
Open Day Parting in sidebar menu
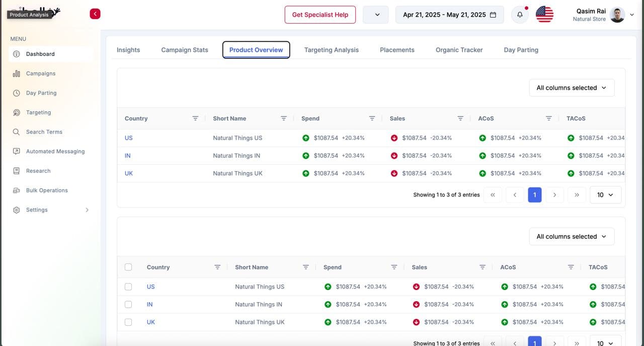41,93
